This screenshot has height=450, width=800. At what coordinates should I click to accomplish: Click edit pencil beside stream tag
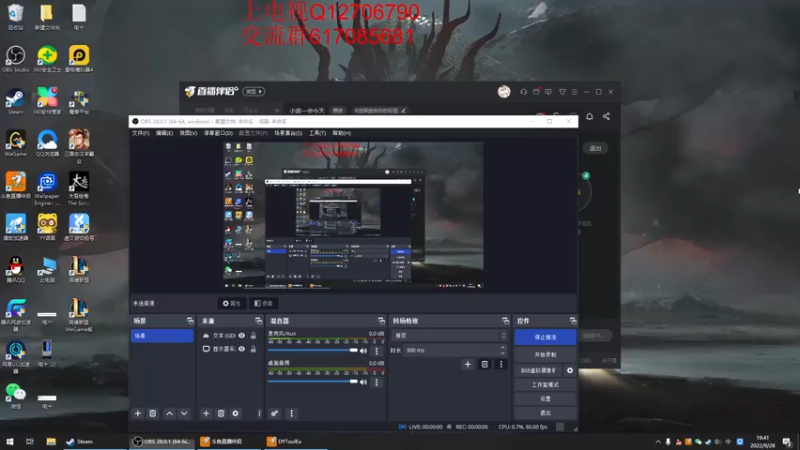404,110
